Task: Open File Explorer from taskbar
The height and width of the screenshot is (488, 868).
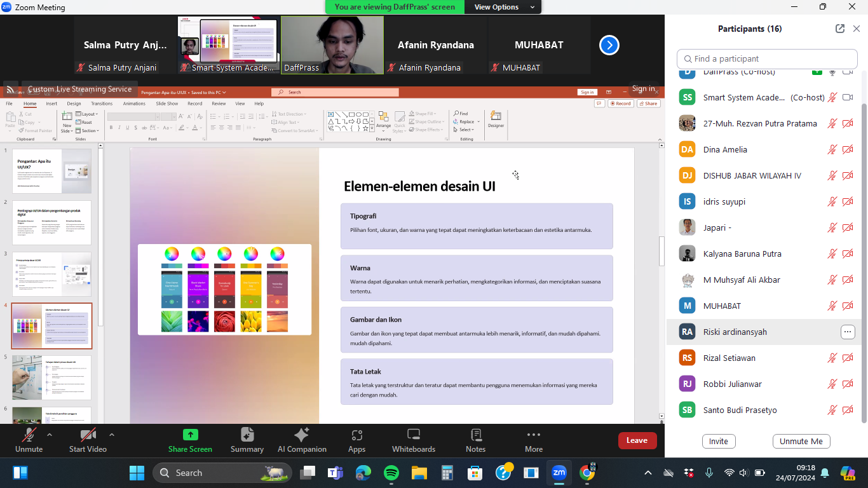Action: click(419, 473)
